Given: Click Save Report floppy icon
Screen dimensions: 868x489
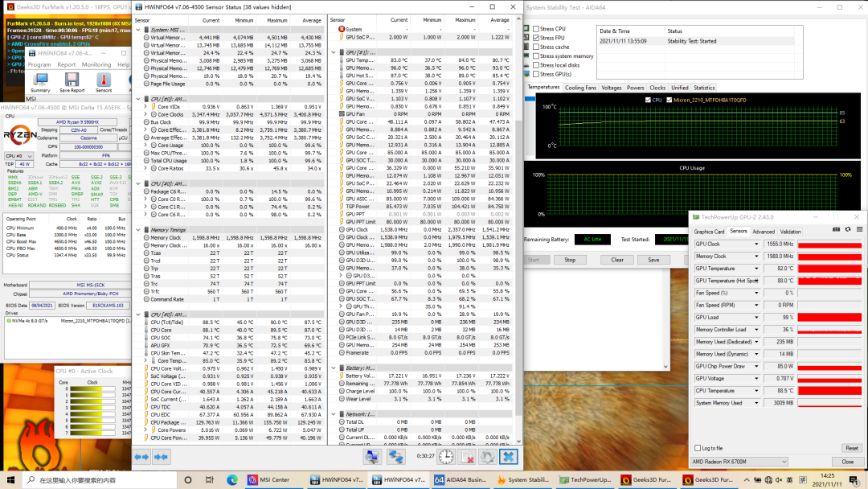Looking at the screenshot, I should point(72,83).
